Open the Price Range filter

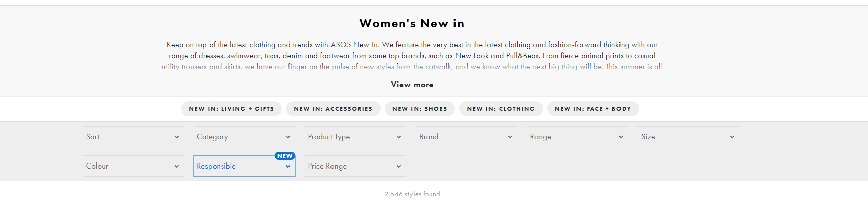pos(355,166)
